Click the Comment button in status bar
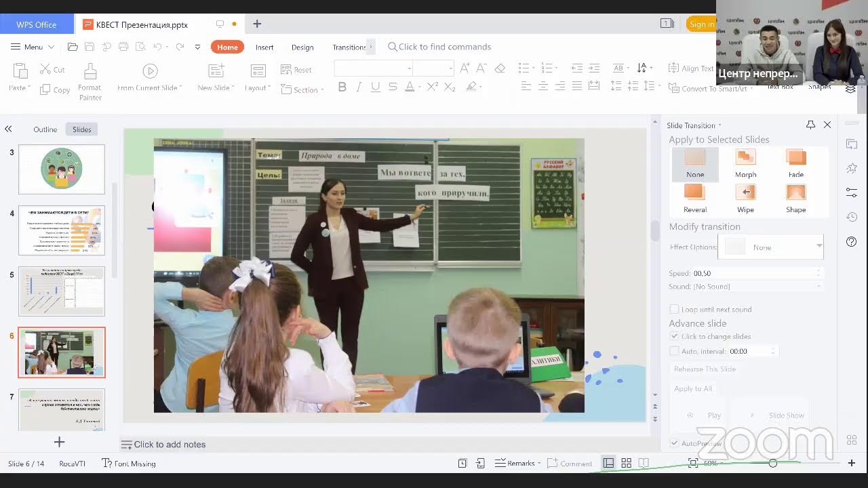Image resolution: width=868 pixels, height=488 pixels. [570, 463]
